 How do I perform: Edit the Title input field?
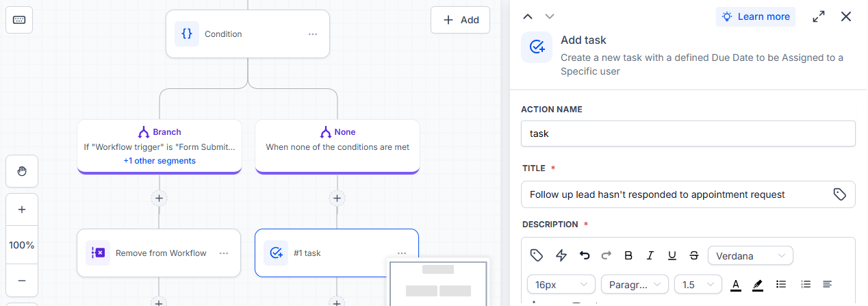[x=688, y=194]
